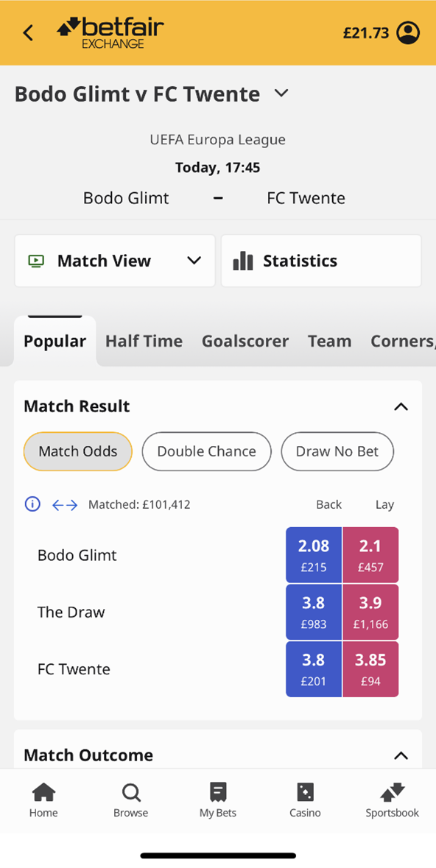This screenshot has width=436, height=868.
Task: Collapse the Match Outcome section
Action: click(x=401, y=755)
